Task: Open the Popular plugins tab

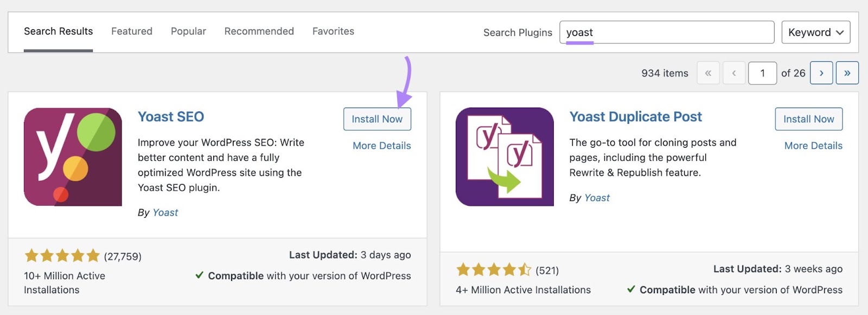Action: click(188, 31)
